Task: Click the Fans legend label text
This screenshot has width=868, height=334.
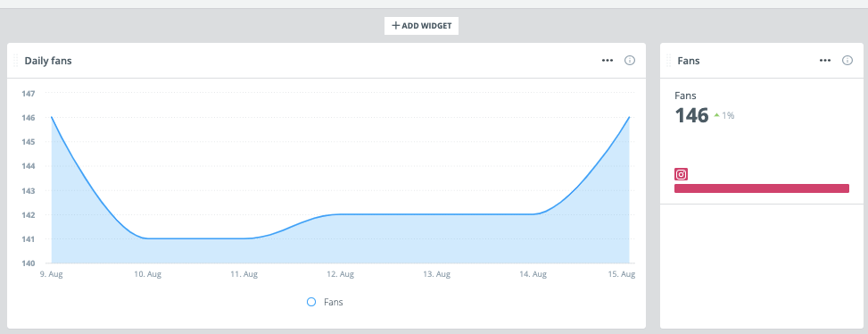Action: [x=334, y=303]
